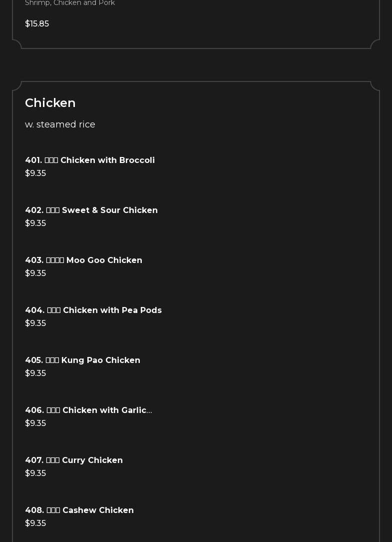
Task: Click the price under Curry Chicken
Action: 35,473
